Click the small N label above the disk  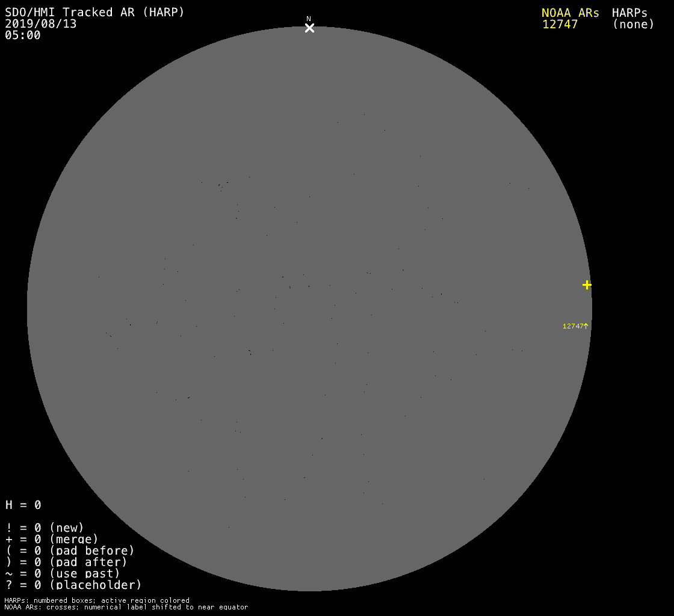[309, 19]
